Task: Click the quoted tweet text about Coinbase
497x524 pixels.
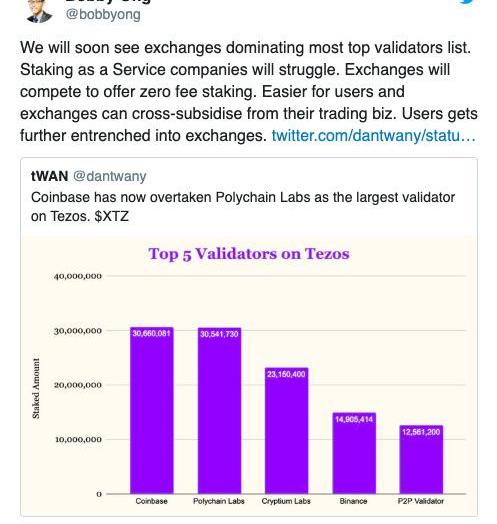Action: pos(243,207)
